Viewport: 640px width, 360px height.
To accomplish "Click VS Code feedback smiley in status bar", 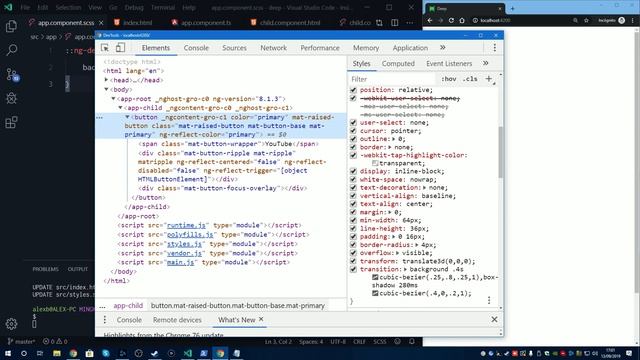I will 398,342.
